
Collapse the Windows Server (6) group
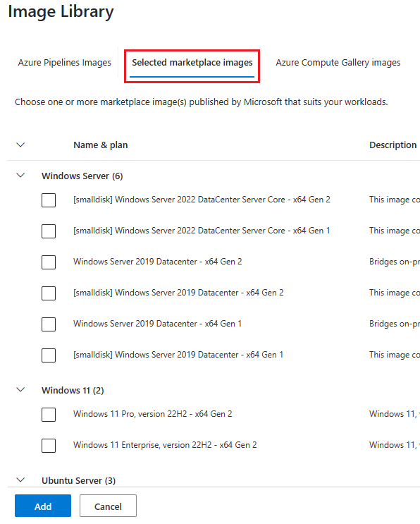click(20, 176)
